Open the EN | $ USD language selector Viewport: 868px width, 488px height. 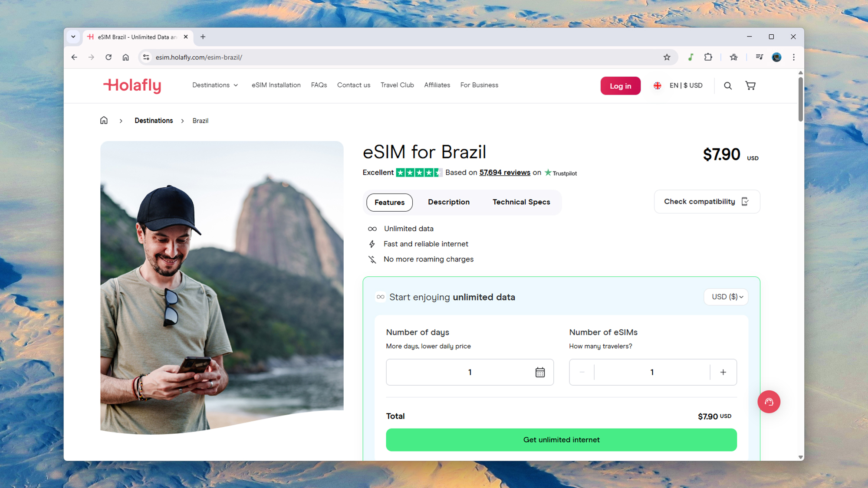coord(678,85)
